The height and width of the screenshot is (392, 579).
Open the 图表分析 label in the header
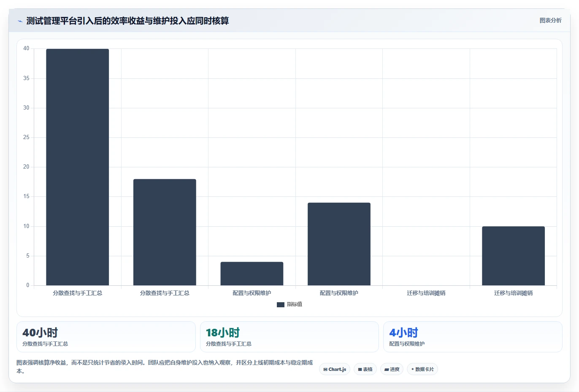click(x=550, y=20)
